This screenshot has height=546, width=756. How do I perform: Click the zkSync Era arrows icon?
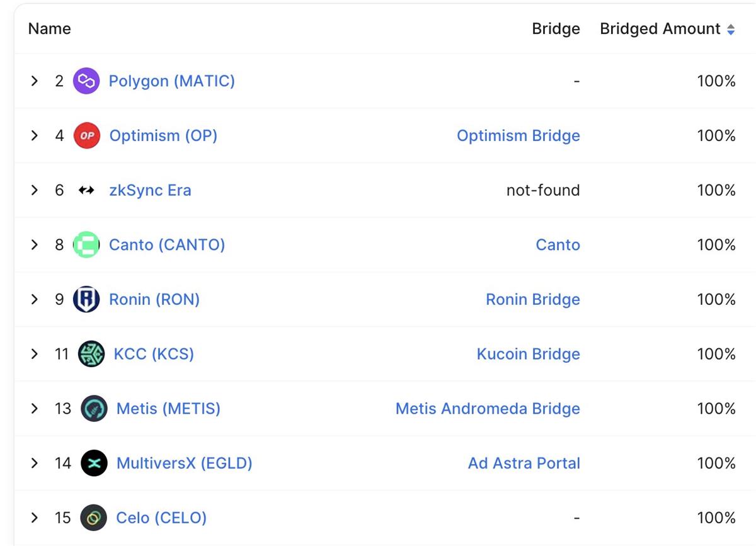pyautogui.click(x=86, y=190)
